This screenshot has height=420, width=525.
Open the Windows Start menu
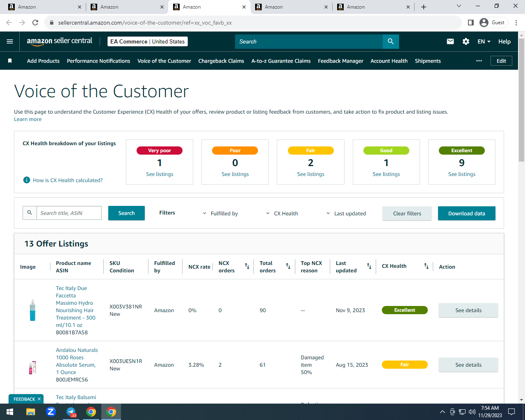point(10,412)
